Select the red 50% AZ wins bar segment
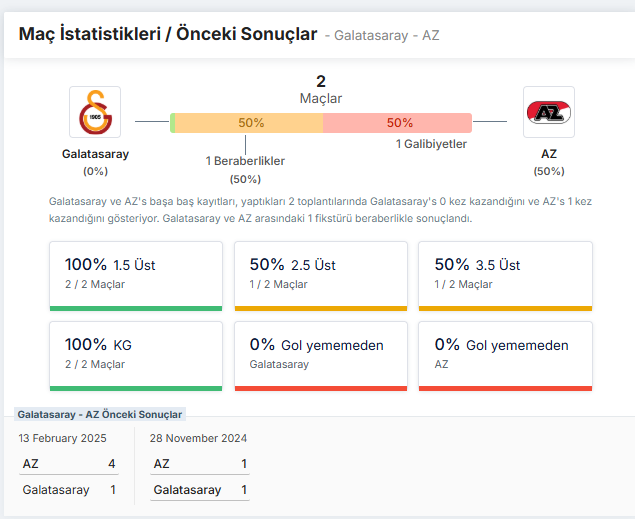Viewport: 635px width, 519px height. pos(397,123)
